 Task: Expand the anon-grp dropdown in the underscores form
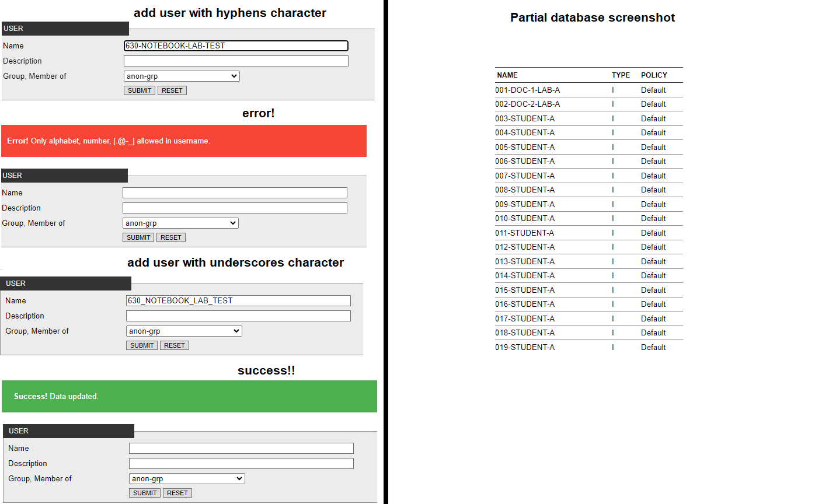click(x=184, y=331)
